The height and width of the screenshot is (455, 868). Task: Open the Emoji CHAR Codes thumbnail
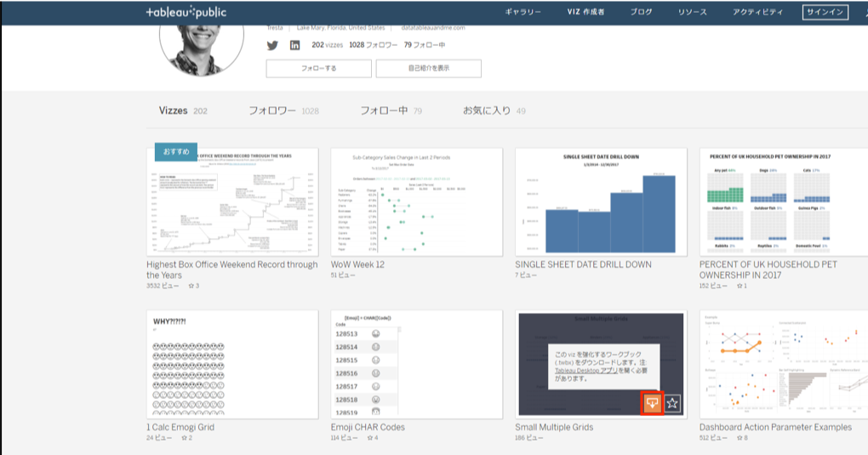[417, 364]
